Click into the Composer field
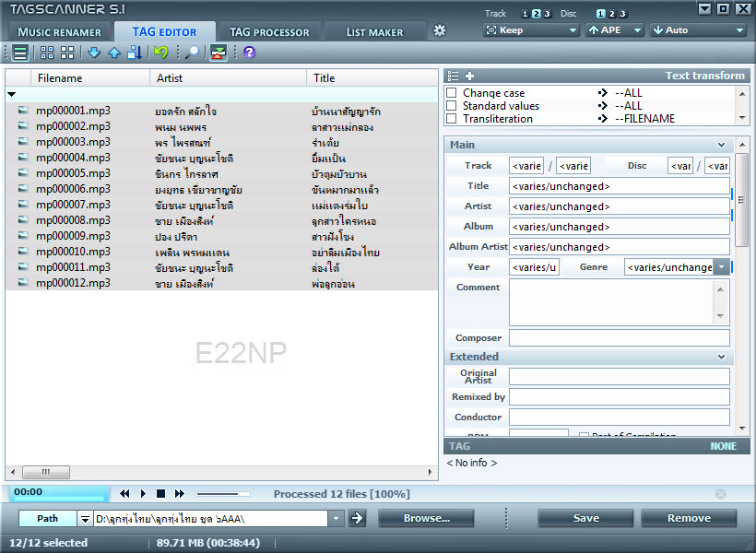Image resolution: width=756 pixels, height=553 pixels. pyautogui.click(x=619, y=338)
